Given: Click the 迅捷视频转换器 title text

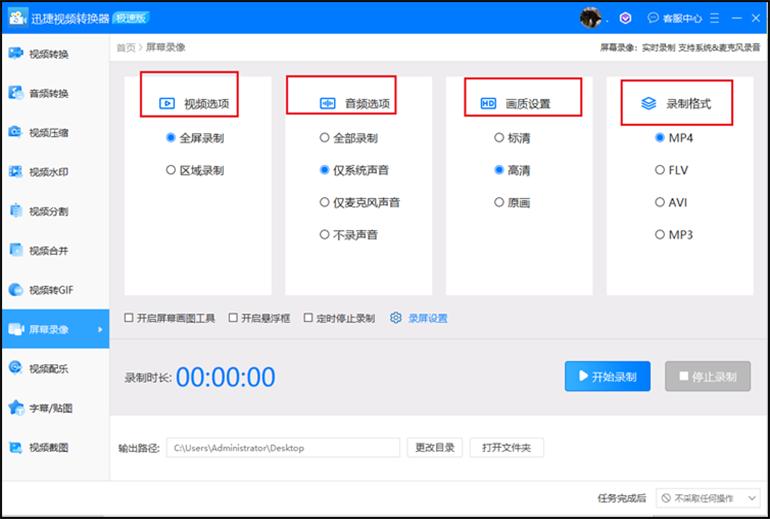Looking at the screenshot, I should coord(70,19).
